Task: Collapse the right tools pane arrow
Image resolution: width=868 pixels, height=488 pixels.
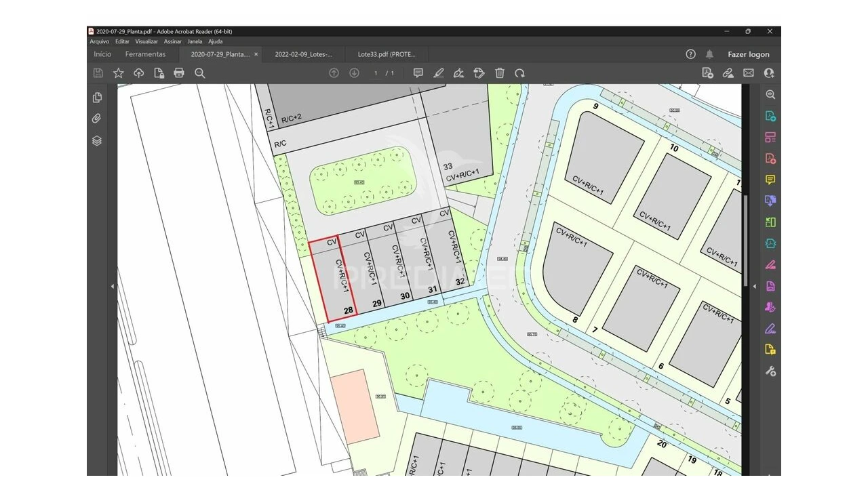Action: point(754,287)
